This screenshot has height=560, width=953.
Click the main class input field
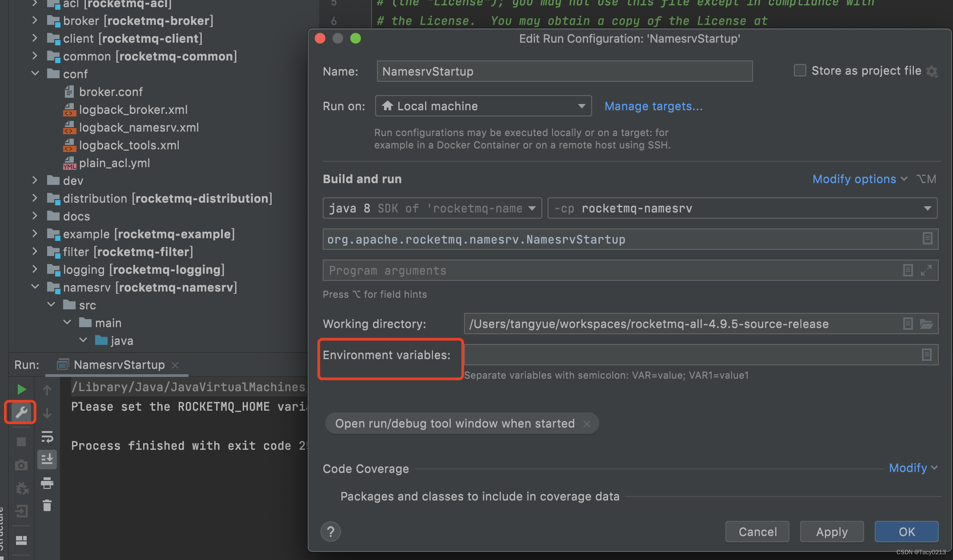pos(630,239)
